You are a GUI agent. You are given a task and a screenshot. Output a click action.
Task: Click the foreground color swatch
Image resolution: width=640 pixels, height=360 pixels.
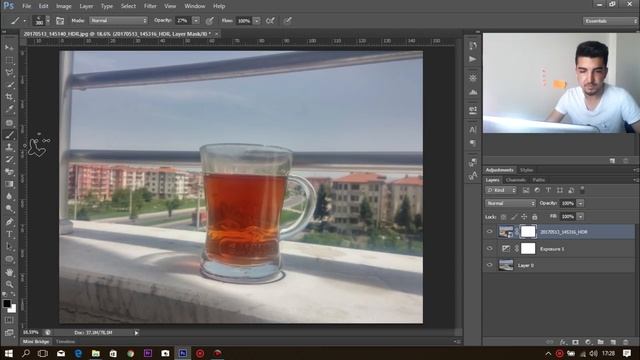point(7,303)
